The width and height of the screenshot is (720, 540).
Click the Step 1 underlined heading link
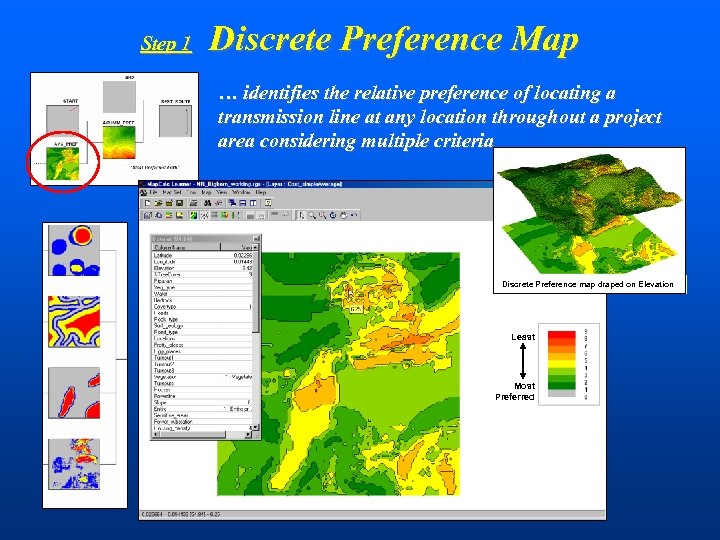[x=166, y=43]
